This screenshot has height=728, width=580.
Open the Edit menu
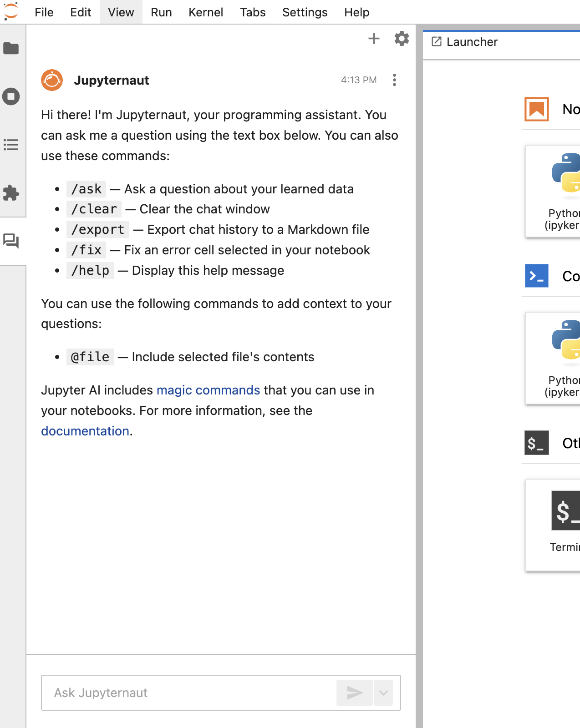click(81, 12)
